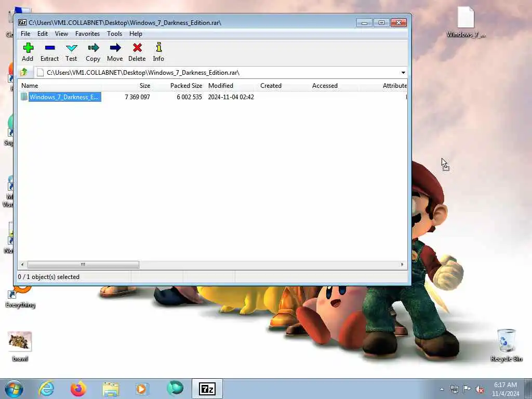Expand the address path dropdown
This screenshot has width=532, height=399.
[x=403, y=73]
